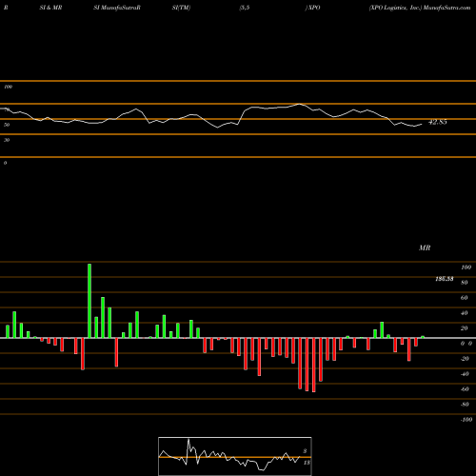Click the MR axis label -100
Screen dimensions: 476x476
pyautogui.click(x=466, y=420)
